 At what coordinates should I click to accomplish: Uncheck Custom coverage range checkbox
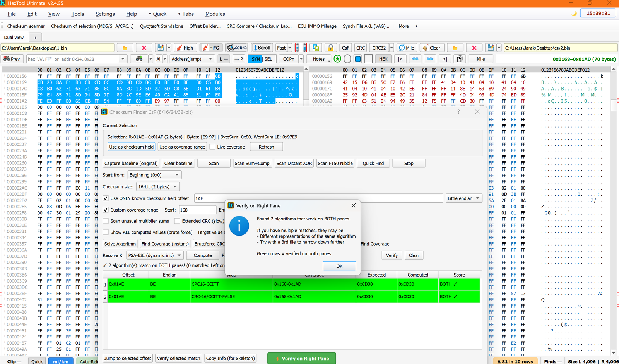click(x=106, y=210)
